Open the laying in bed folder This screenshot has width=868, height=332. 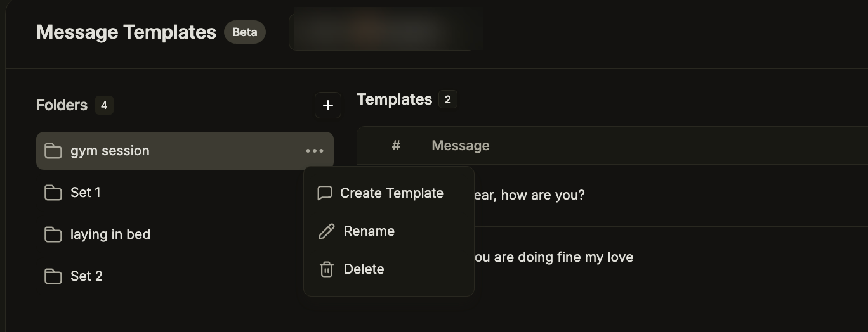(x=110, y=234)
